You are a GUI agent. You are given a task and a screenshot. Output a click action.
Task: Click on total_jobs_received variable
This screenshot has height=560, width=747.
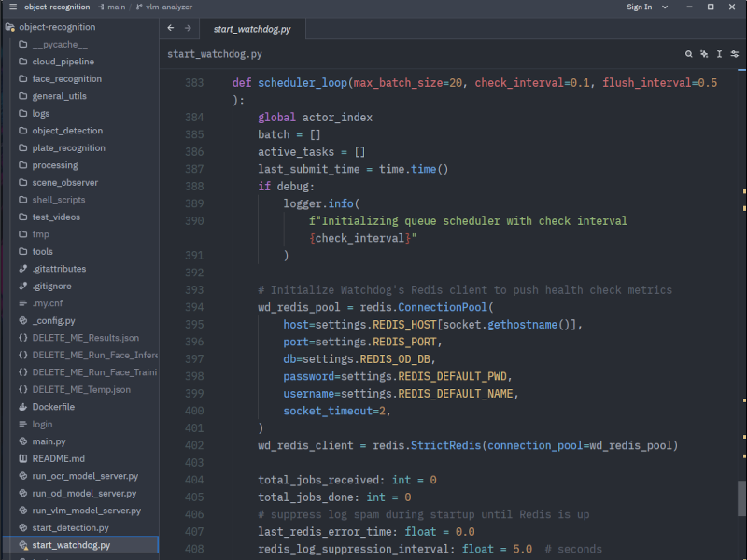(318, 480)
